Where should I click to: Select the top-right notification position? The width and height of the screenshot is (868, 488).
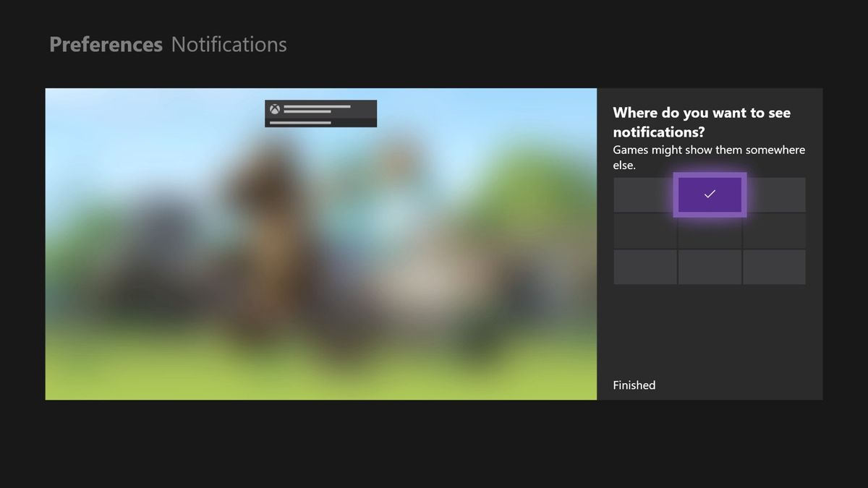coord(774,194)
